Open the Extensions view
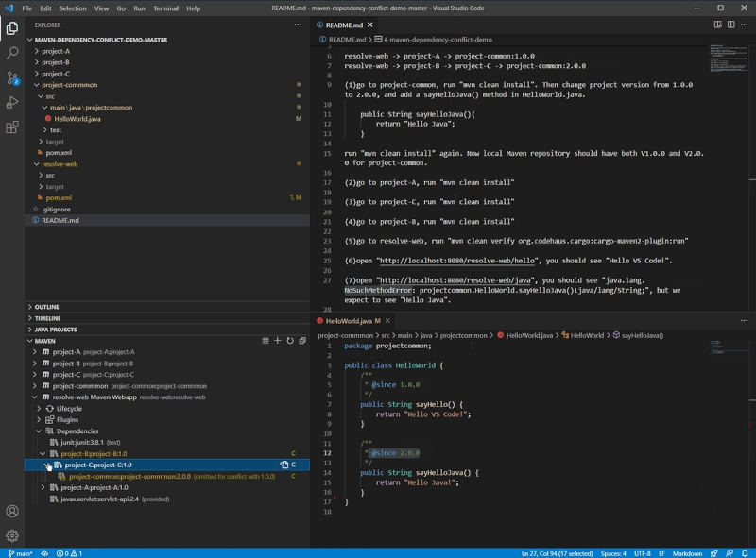Viewport: 756px width, 558px height. pos(12,127)
